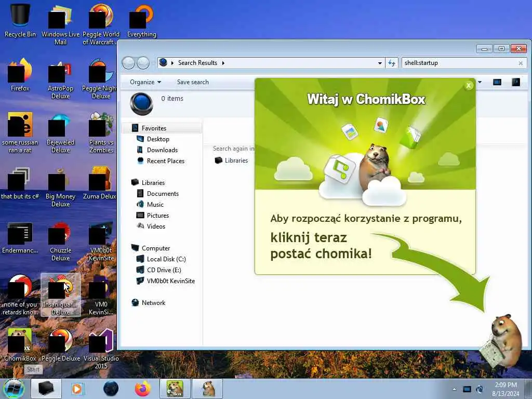Launch Peggle Deluxe desktop icon
Image resolution: width=532 pixels, height=399 pixels.
(x=60, y=344)
